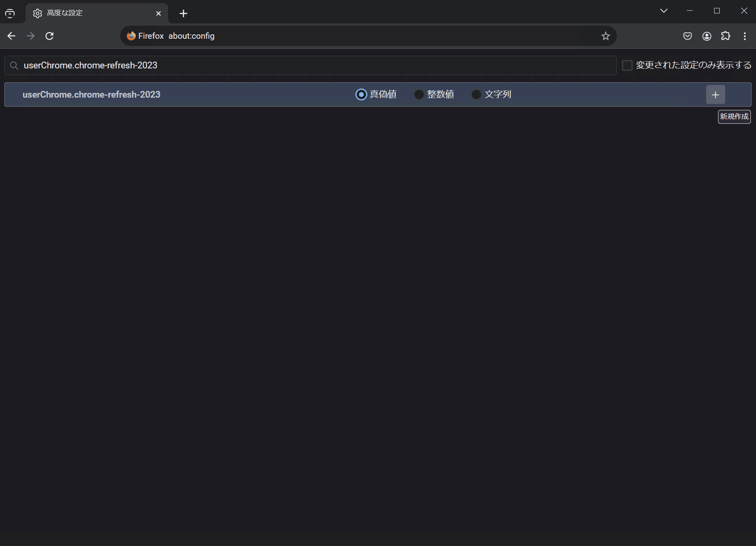Minimize the browser window
Viewport: 756px width, 546px height.
[x=690, y=11]
